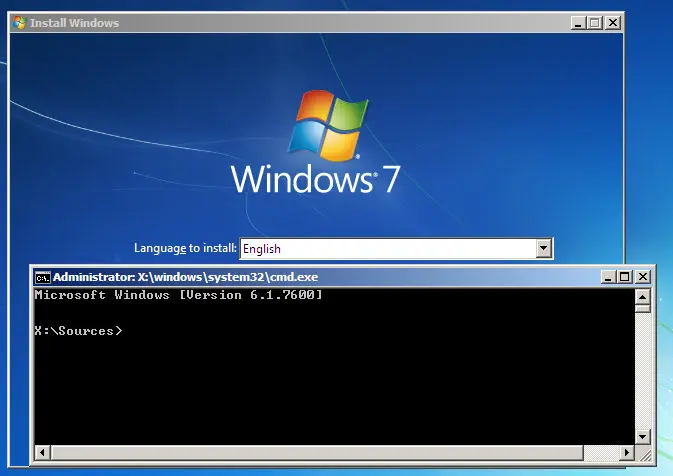Image resolution: width=673 pixels, height=476 pixels.
Task: Expand the Language to install dropdown arrow
Action: (x=544, y=248)
